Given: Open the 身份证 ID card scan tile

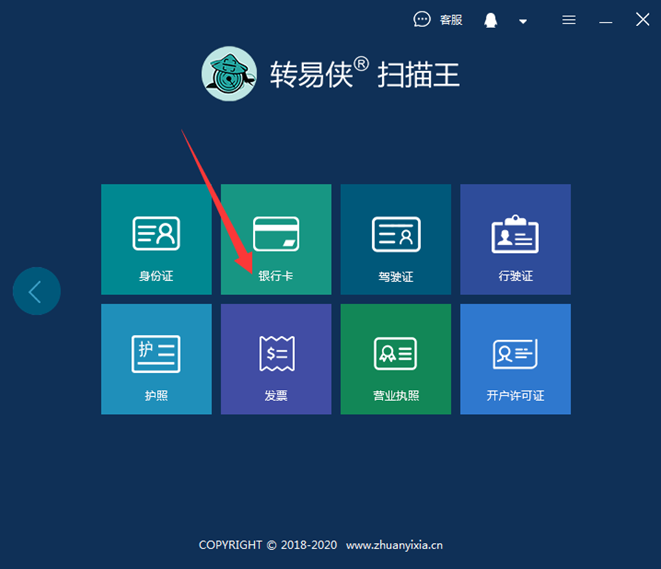Looking at the screenshot, I should 156,239.
